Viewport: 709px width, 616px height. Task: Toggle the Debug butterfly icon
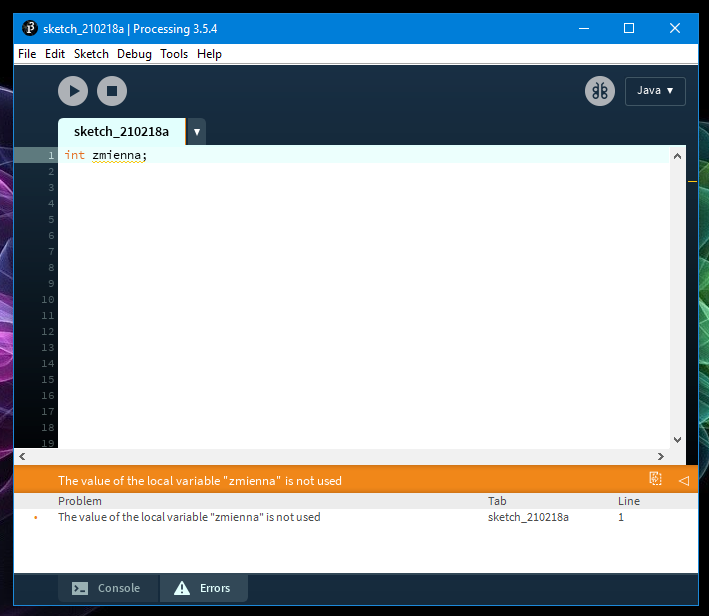pyautogui.click(x=600, y=91)
